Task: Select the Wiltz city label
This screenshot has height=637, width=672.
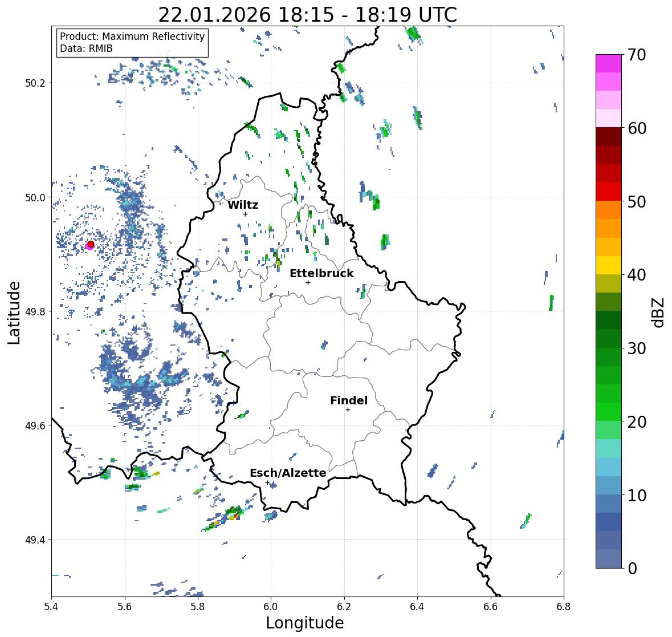Action: click(243, 205)
